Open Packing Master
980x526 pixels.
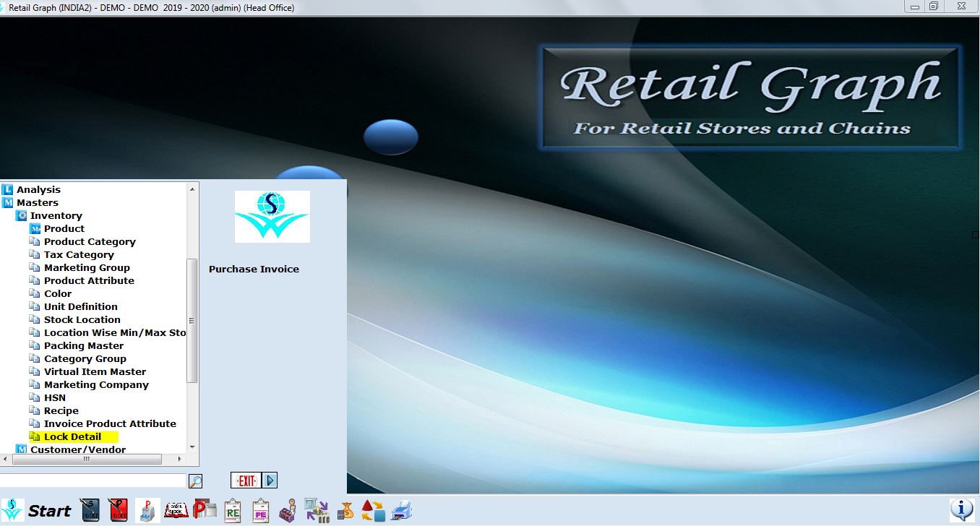[x=84, y=345]
